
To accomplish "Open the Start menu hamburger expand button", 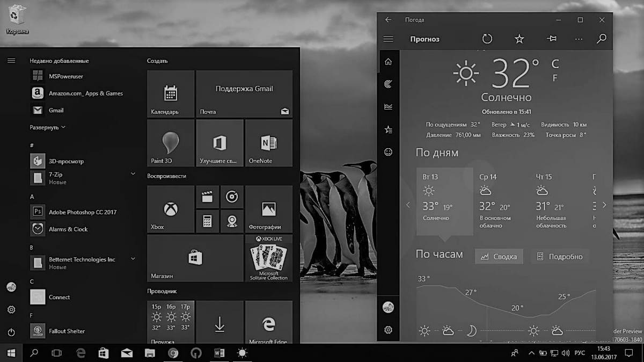I will 11,61.
